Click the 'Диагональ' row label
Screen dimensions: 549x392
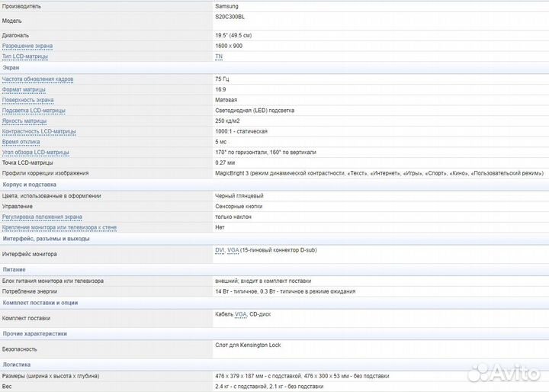15,35
